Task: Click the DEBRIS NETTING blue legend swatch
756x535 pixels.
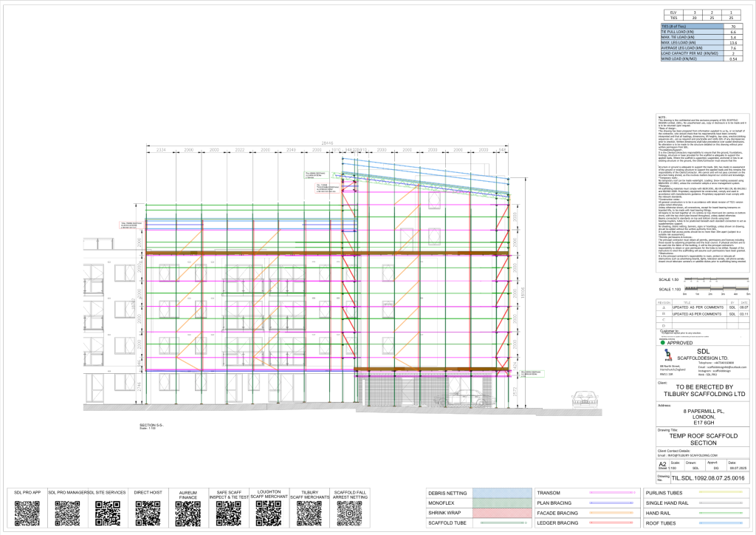Action: click(501, 493)
